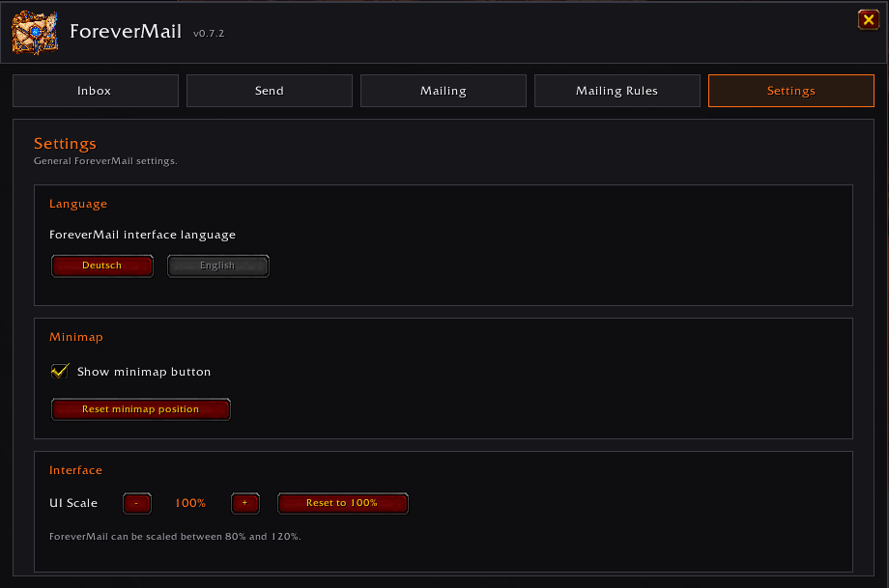Click the ForeverMail title text
The width and height of the screenshot is (889, 588).
click(x=126, y=31)
